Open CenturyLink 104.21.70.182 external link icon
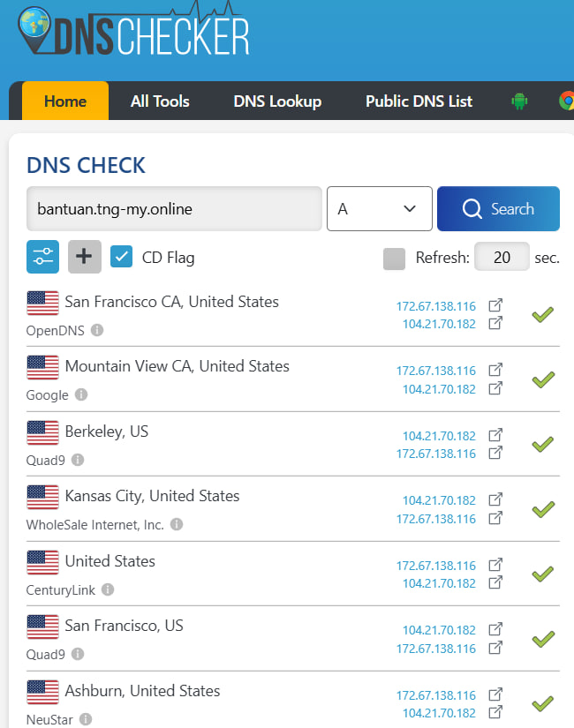The height and width of the screenshot is (728, 574). [495, 582]
